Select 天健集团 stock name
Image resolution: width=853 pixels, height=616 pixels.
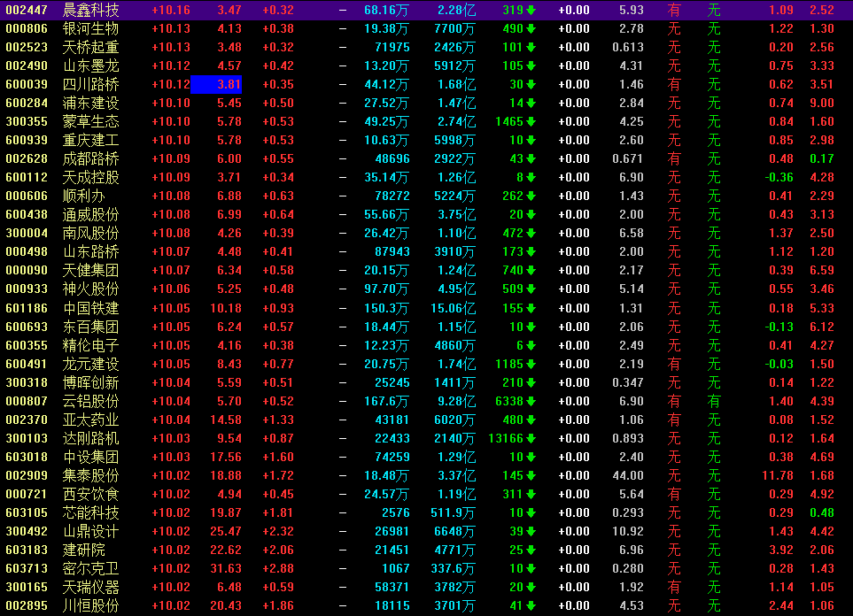[90, 270]
